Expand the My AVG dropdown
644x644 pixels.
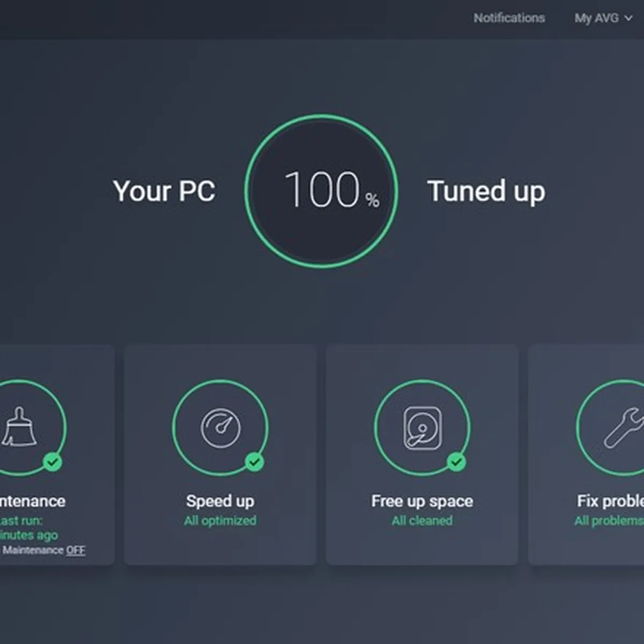click(x=604, y=18)
